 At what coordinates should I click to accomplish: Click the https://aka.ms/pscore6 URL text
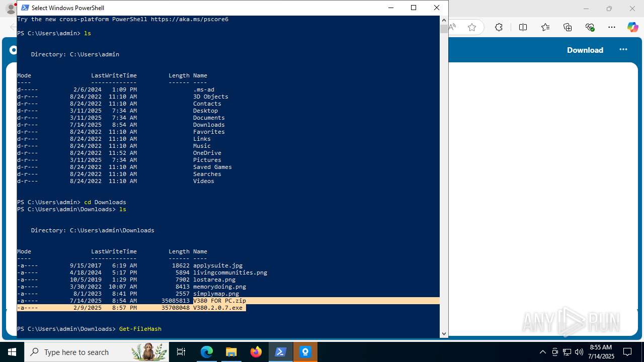(190, 19)
